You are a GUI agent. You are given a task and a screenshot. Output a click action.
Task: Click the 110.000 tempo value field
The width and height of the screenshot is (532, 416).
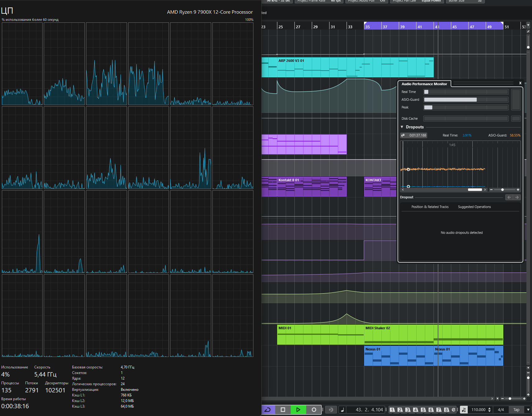pos(478,410)
